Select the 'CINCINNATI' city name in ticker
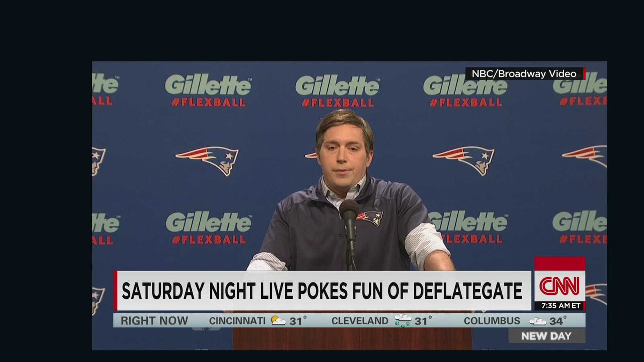Viewport: 644px width, 362px height. tap(237, 321)
